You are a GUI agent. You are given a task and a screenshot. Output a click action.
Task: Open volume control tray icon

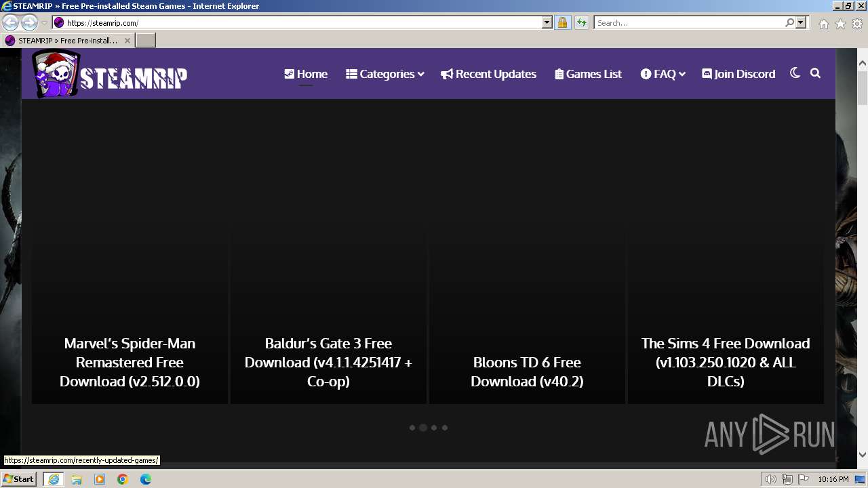pos(770,479)
